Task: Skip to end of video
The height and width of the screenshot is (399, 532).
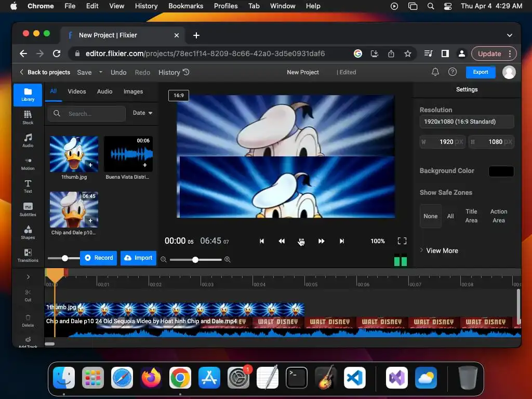Action: click(x=342, y=241)
